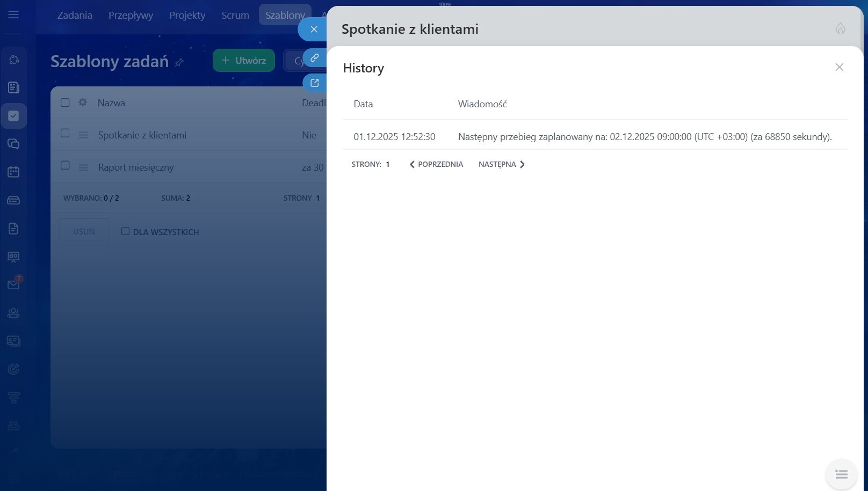Screen dimensions: 868x491
Task: Sort by the Nazwa column header
Action: (111, 103)
